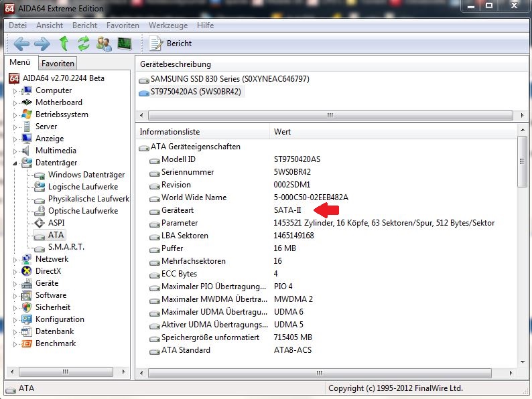Select the Datenbank icon
Viewport: 532px width, 399px height.
[26, 331]
